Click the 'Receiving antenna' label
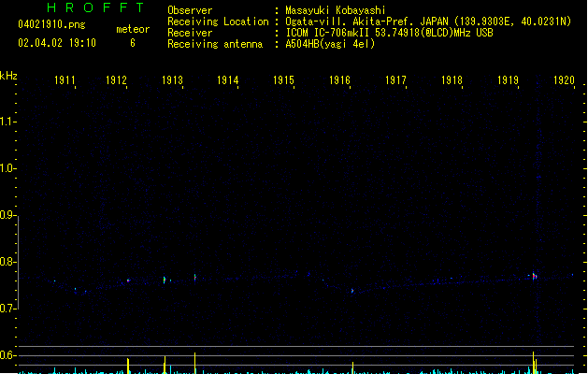The width and height of the screenshot is (588, 374). point(215,44)
